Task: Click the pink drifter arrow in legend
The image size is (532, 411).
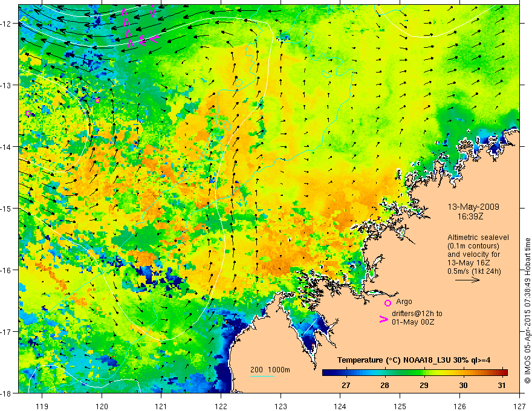Action: [x=383, y=319]
